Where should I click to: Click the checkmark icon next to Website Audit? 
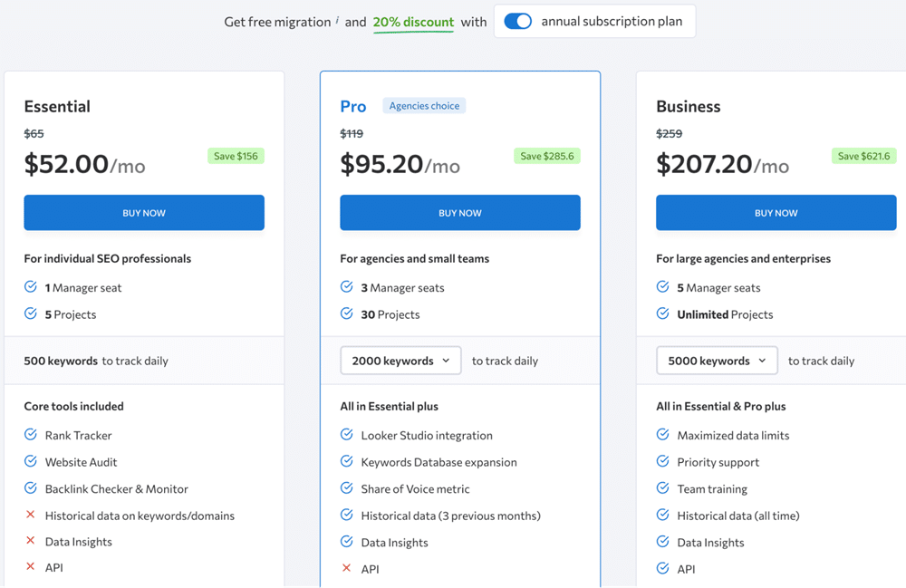pyautogui.click(x=30, y=462)
